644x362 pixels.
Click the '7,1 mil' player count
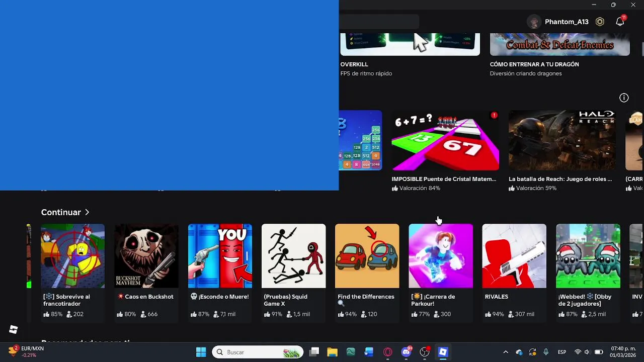pyautogui.click(x=228, y=314)
